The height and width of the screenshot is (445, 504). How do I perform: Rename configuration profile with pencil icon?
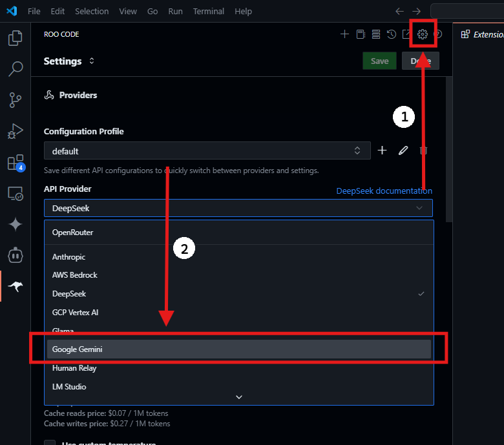(x=403, y=150)
